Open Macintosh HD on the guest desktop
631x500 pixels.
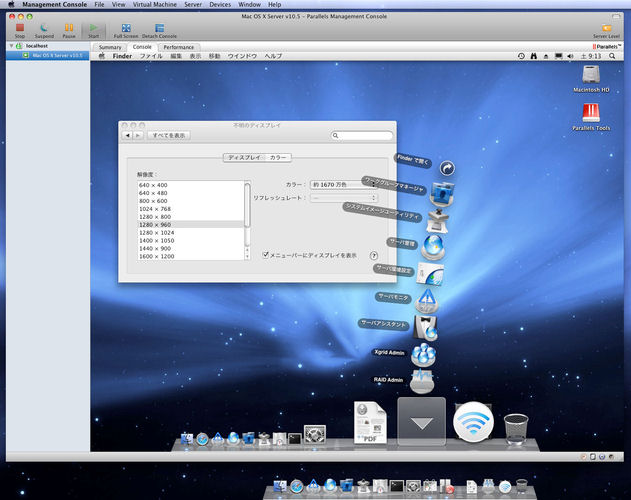tap(591, 75)
